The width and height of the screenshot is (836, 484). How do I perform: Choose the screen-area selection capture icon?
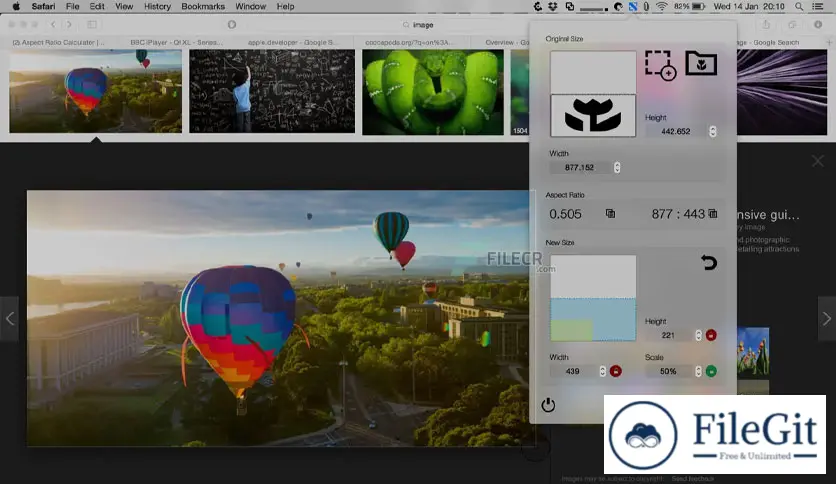point(660,65)
